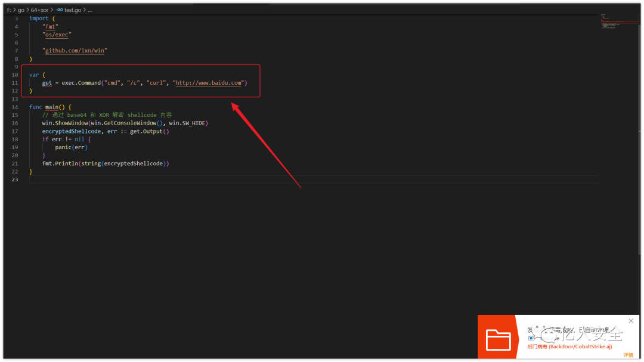
Task: Close the antivirus notification popup
Action: (631, 320)
